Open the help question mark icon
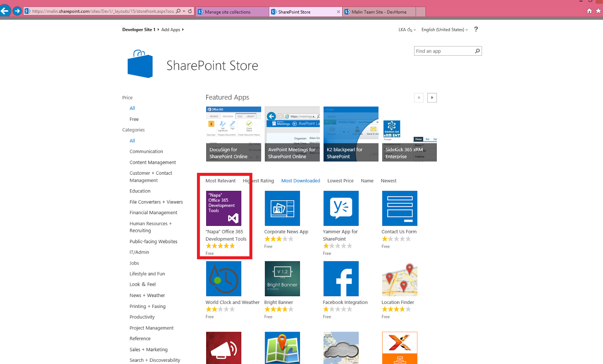Image resolution: width=603 pixels, height=364 pixels. point(476,29)
